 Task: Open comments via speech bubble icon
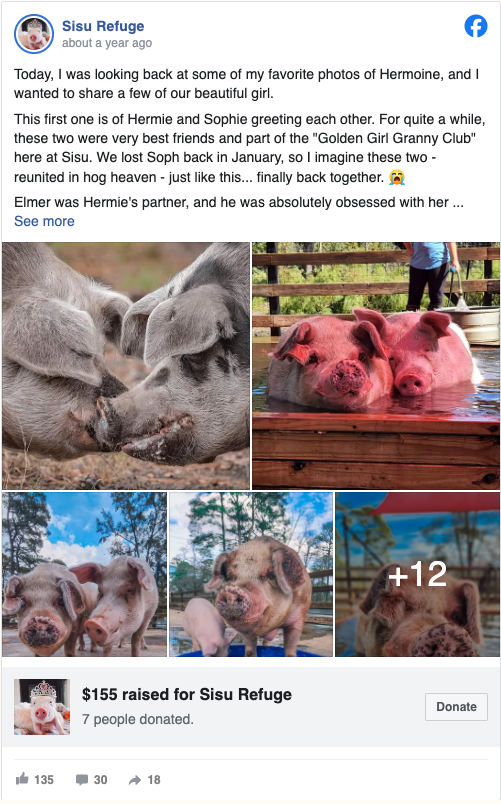click(x=82, y=780)
